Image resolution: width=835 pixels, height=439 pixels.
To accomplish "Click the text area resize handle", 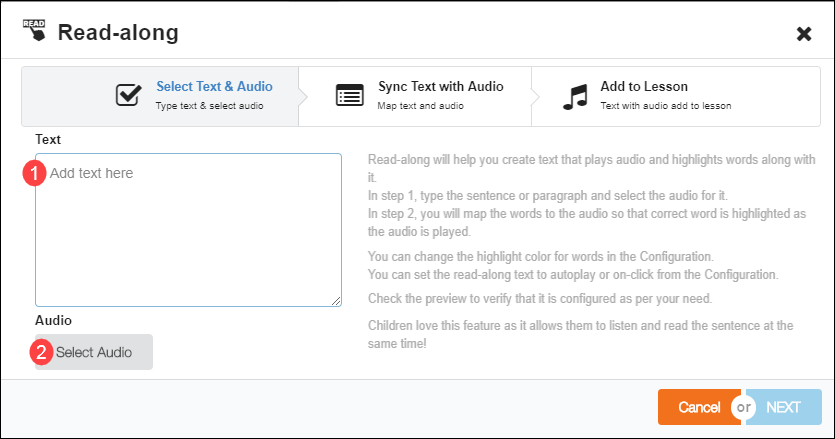I will tap(336, 300).
